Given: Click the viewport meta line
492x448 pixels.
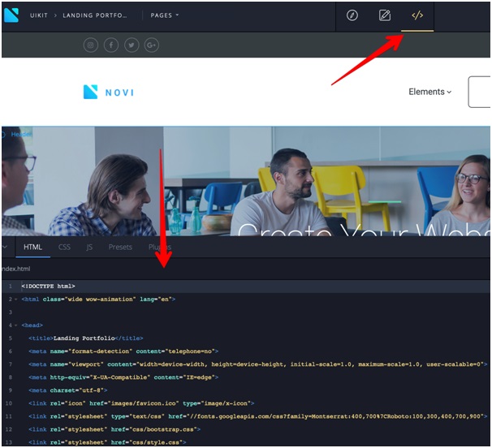Looking at the screenshot, I should pyautogui.click(x=258, y=364).
